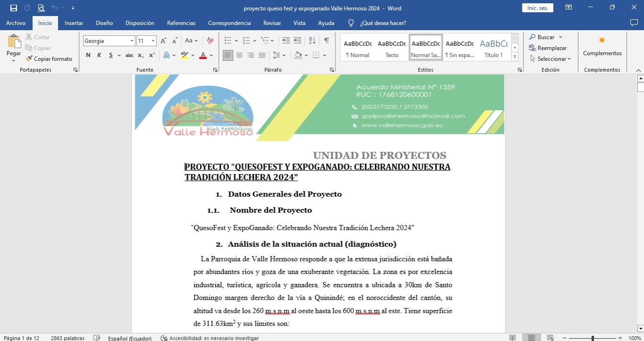Expand the Seleccionar dropdown menu

(551, 59)
